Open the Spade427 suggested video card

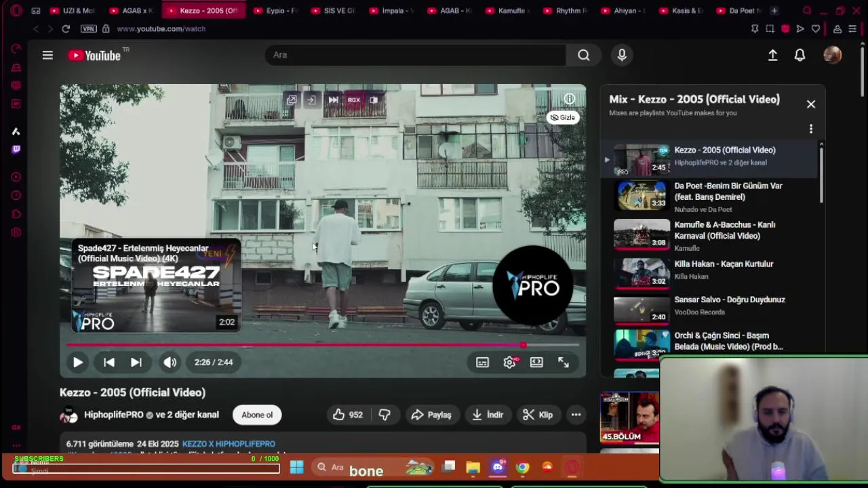point(156,286)
